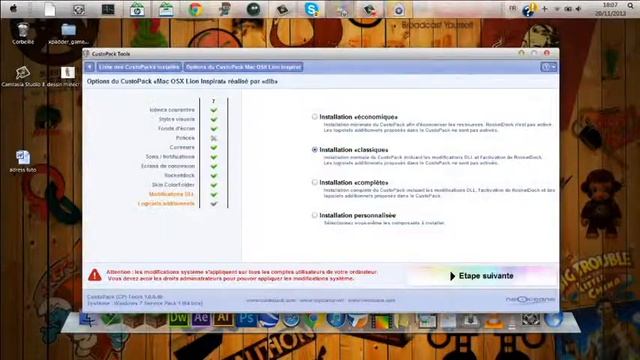Image resolution: width=640 pixels, height=360 pixels.
Task: Open Google Chrome from the top bar
Action: [196, 9]
